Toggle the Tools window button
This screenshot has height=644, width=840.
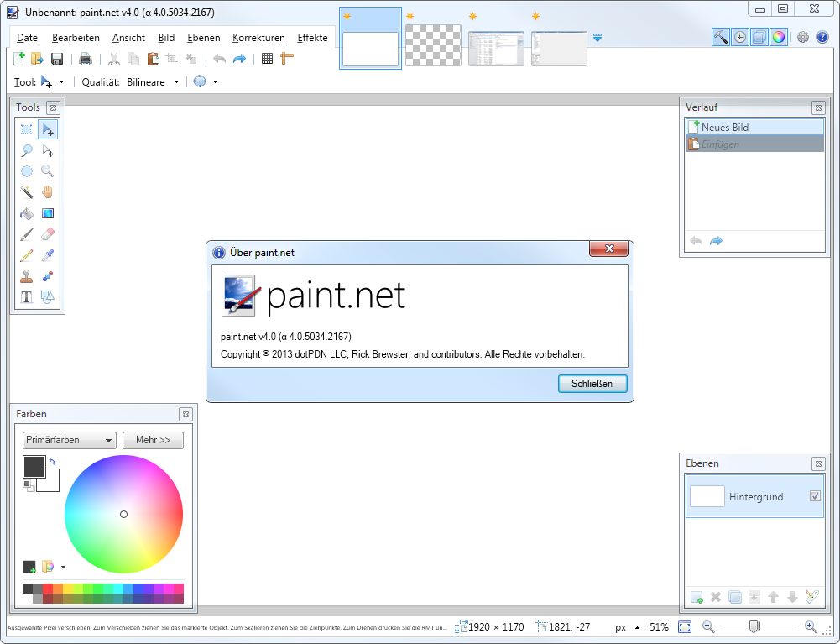pyautogui.click(x=721, y=37)
